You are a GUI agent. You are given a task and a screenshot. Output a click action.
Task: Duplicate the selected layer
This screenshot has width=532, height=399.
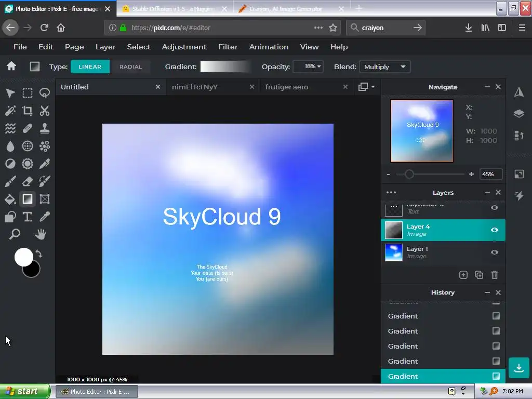coord(479,275)
